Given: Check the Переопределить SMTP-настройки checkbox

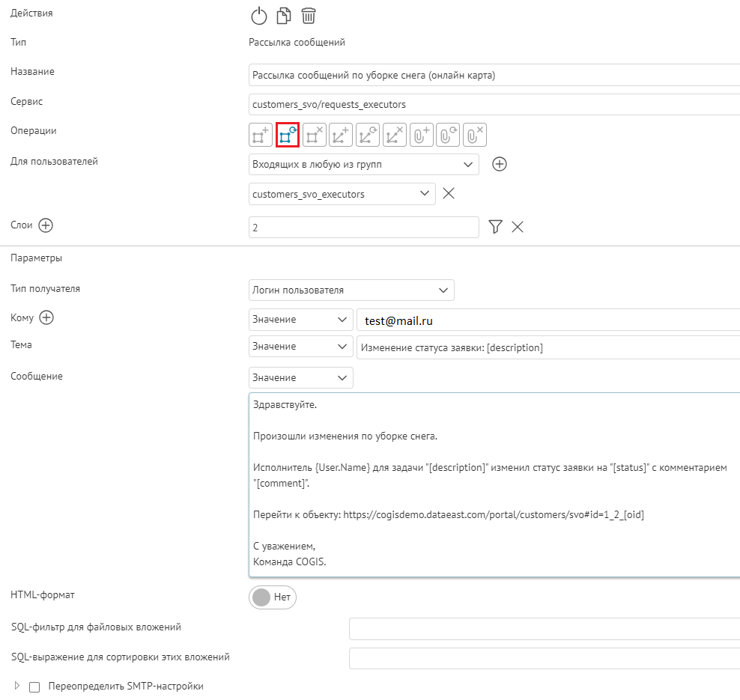Looking at the screenshot, I should [34, 687].
